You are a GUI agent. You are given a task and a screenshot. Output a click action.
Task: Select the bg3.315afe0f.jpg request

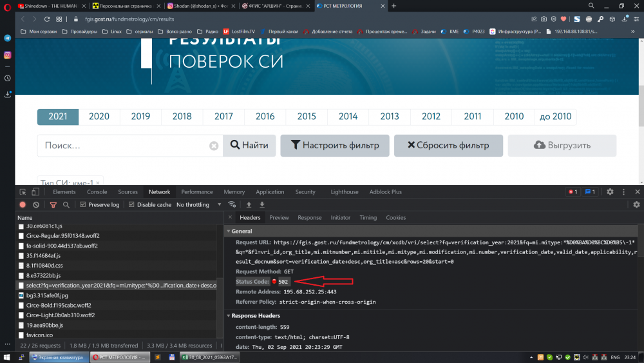[x=117, y=295]
